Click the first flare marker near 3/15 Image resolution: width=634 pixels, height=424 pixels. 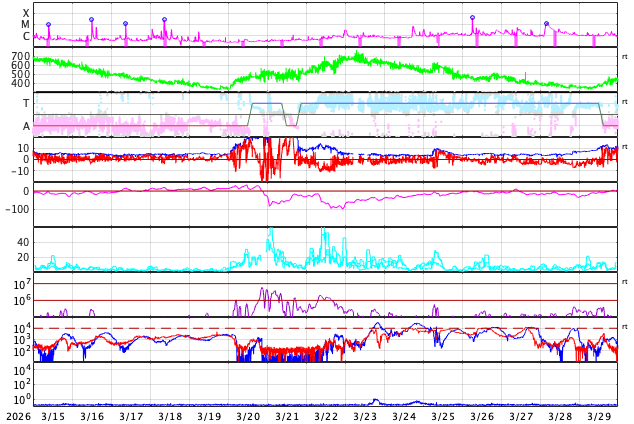pyautogui.click(x=48, y=24)
